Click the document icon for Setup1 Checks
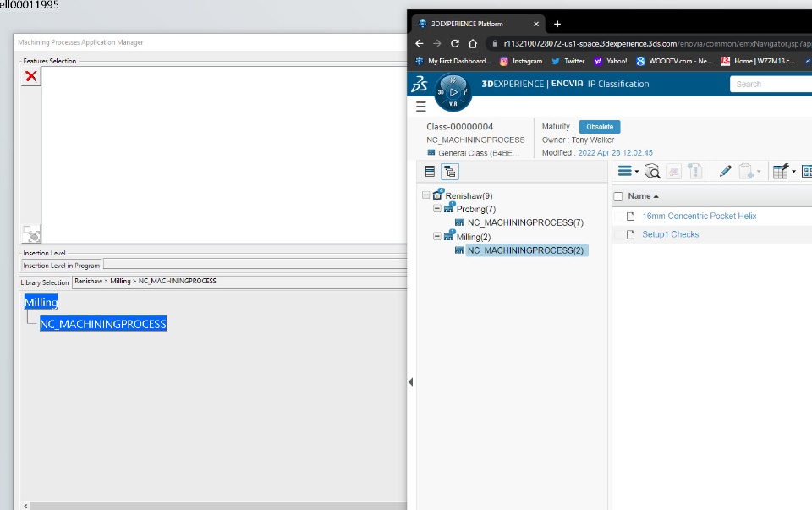 [x=630, y=235]
